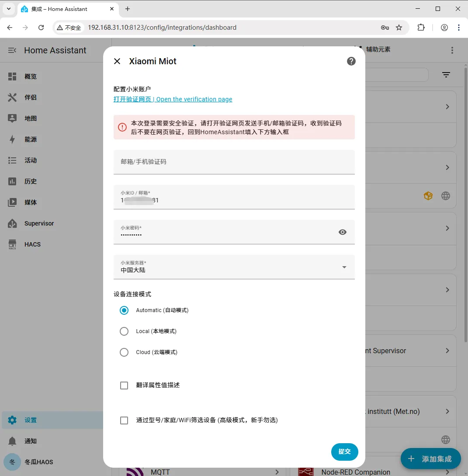468x476 pixels.
Task: Click the Xiaomi ID / email field
Action: pos(234,197)
